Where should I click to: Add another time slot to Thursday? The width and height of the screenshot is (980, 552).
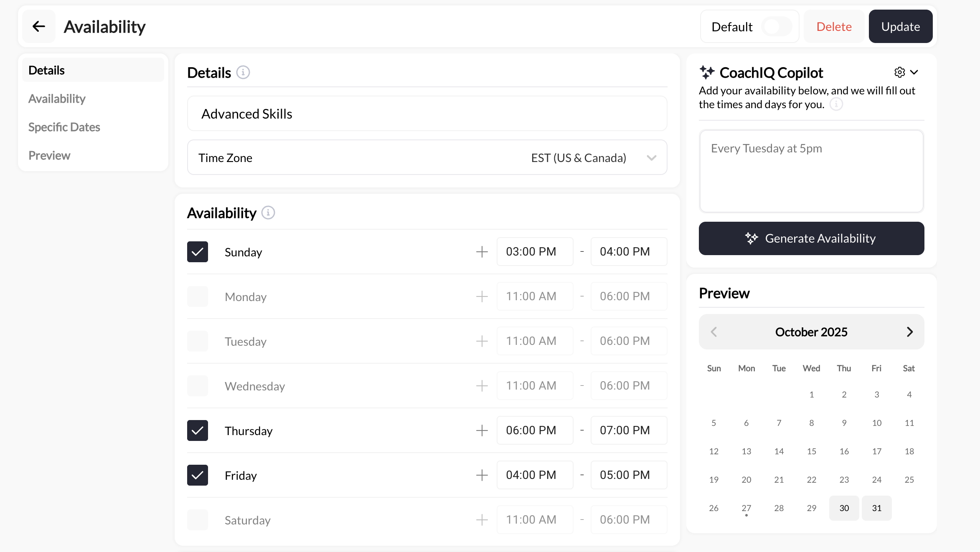click(482, 430)
